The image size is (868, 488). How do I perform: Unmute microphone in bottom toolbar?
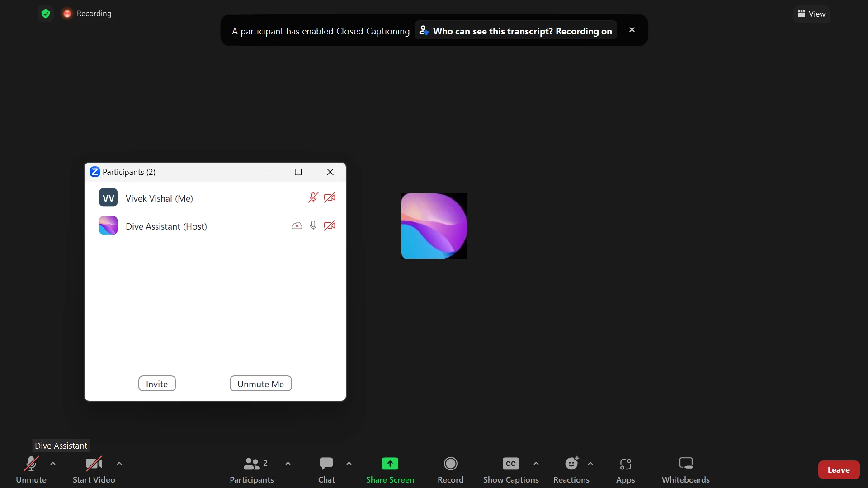click(31, 464)
